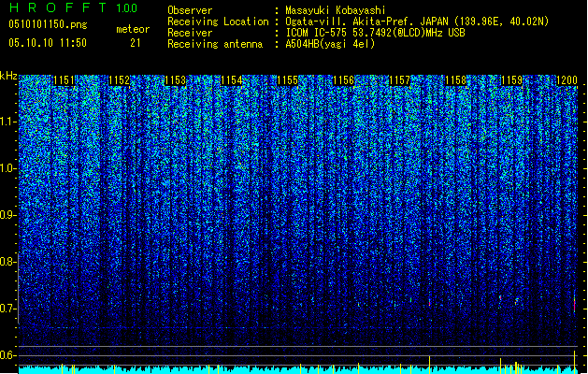The width and height of the screenshot is (588, 374).
Task: Click the 'meteor' label
Action: pyautogui.click(x=133, y=29)
